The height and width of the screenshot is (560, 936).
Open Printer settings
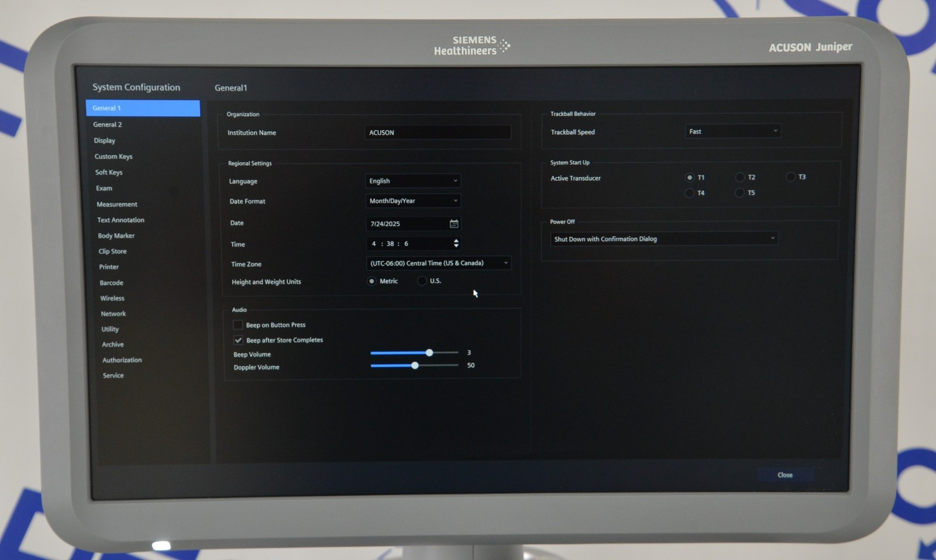[109, 267]
